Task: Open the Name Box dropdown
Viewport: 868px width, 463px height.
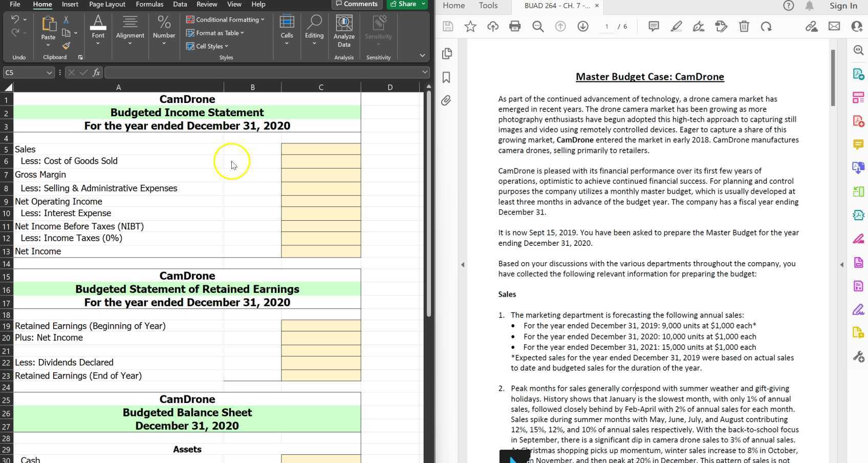Action: (x=49, y=72)
